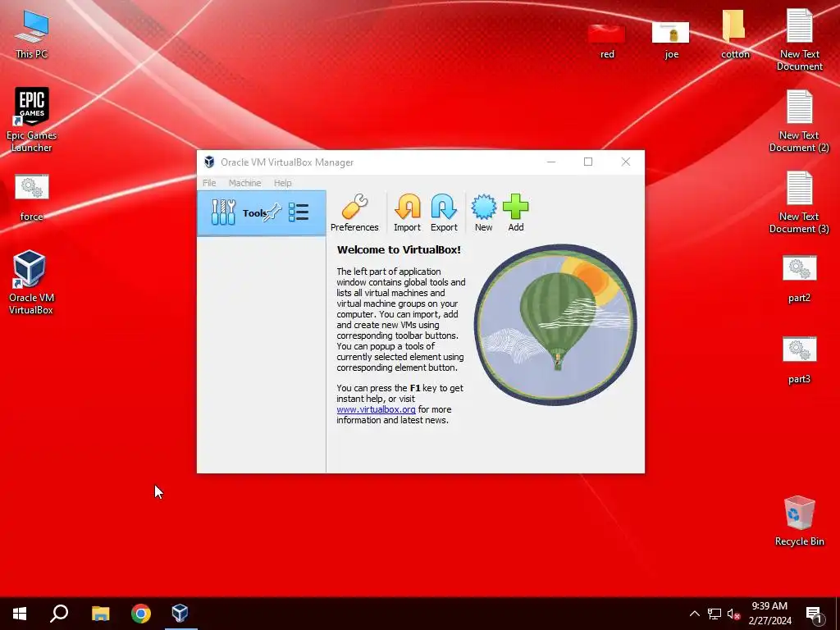
Task: Open the Machine menu
Action: pyautogui.click(x=244, y=183)
